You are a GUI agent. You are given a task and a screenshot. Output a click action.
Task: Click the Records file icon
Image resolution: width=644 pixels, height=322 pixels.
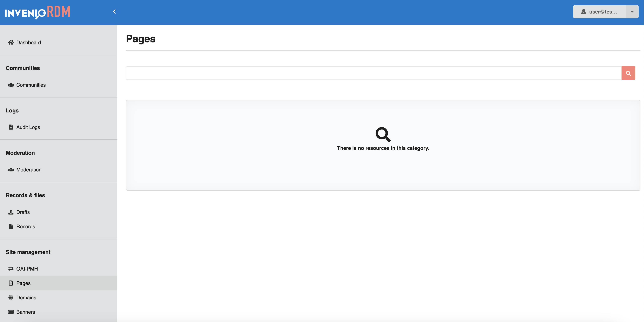coord(11,226)
